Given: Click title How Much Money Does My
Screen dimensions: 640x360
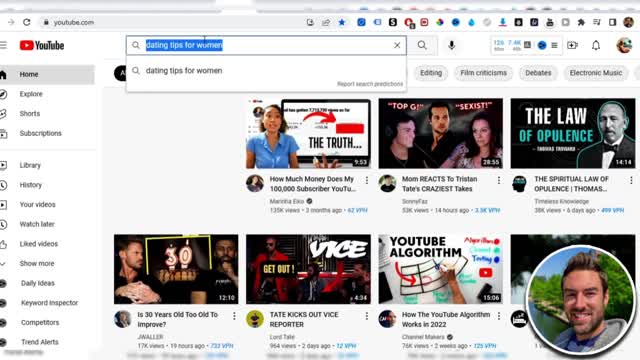Looking at the screenshot, I should click(x=313, y=184).
